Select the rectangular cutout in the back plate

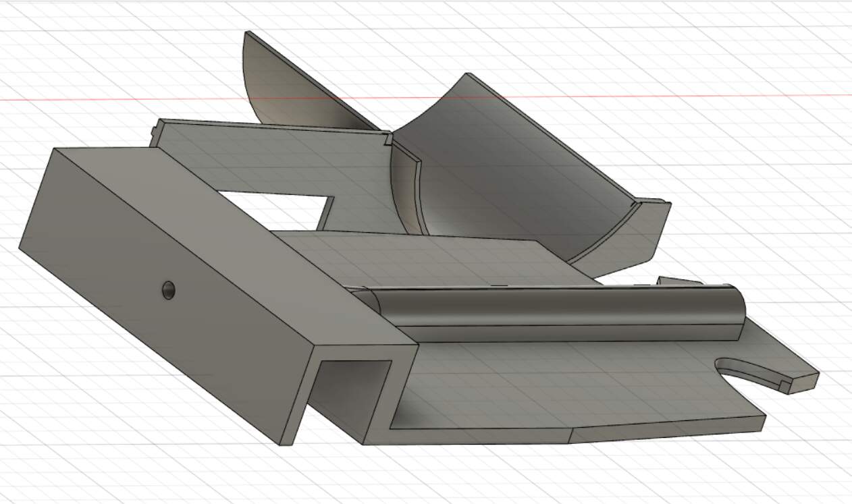pyautogui.click(x=277, y=207)
